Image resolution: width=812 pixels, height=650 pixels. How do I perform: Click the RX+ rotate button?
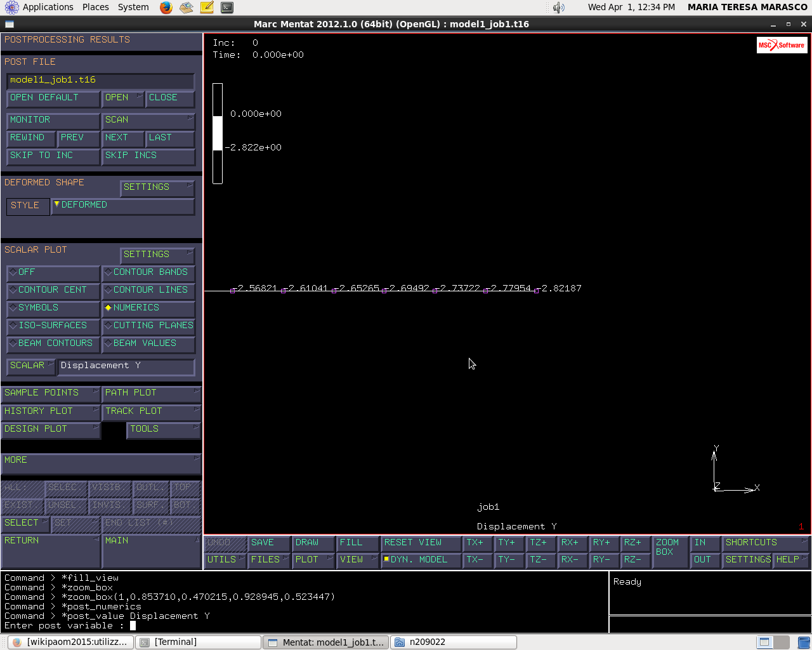[573, 543]
